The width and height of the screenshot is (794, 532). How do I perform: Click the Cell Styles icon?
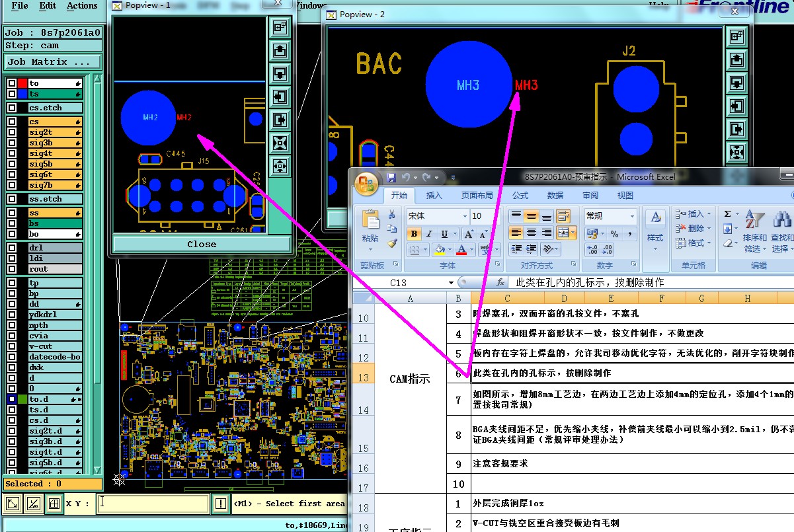pyautogui.click(x=655, y=219)
